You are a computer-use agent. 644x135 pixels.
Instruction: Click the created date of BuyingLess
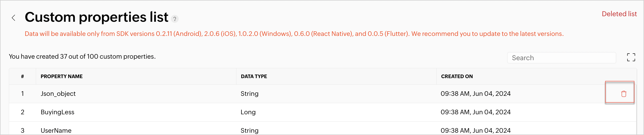pos(475,112)
